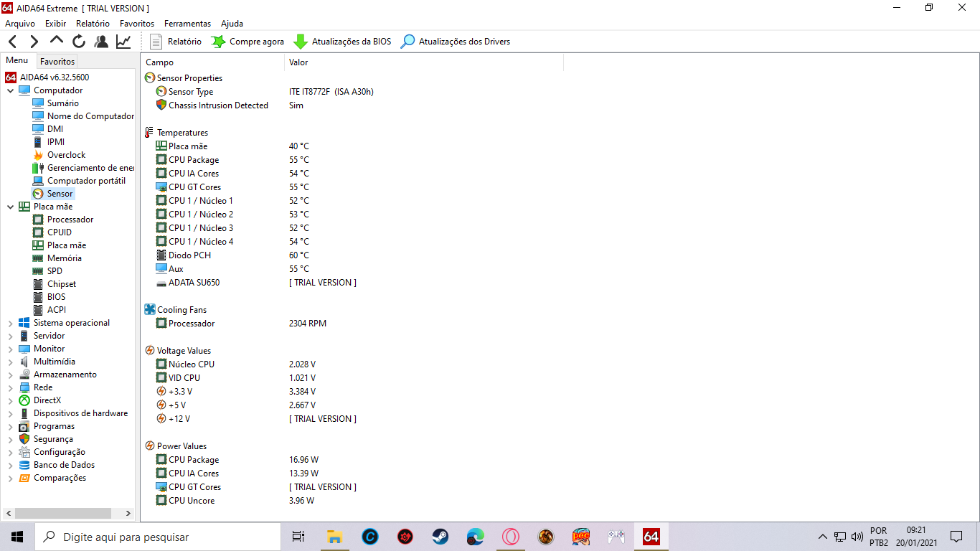Select Memória RAM icon item
The height and width of the screenshot is (551, 980).
click(x=38, y=258)
